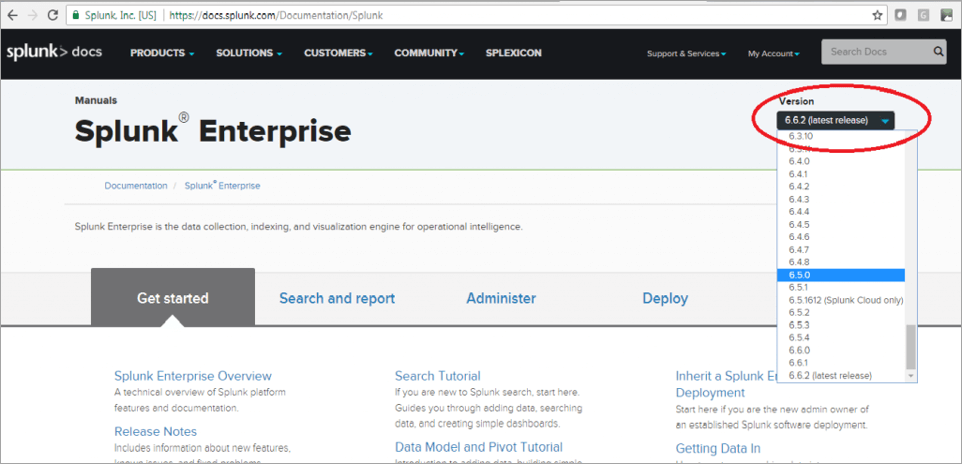The width and height of the screenshot is (962, 464).
Task: Open the Splunk docs logo home
Action: point(54,52)
